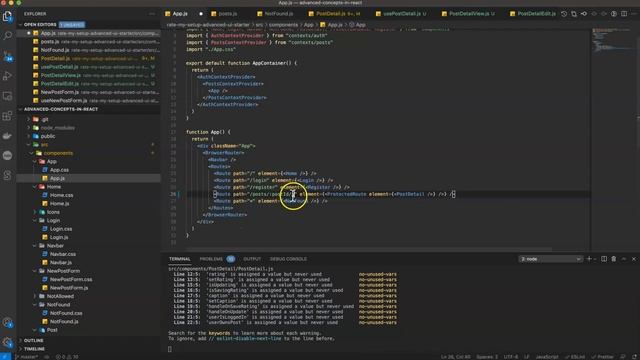Screen dimensions: 640x360
Task: Click the problems count in status bar
Action: 67,357
